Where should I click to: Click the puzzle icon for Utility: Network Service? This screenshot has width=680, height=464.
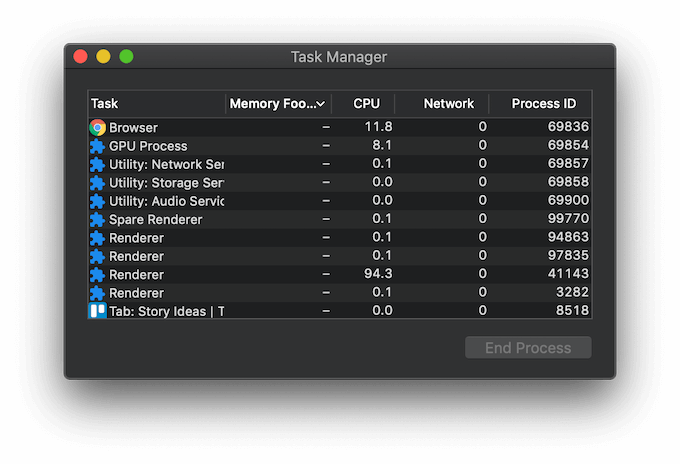(x=98, y=164)
